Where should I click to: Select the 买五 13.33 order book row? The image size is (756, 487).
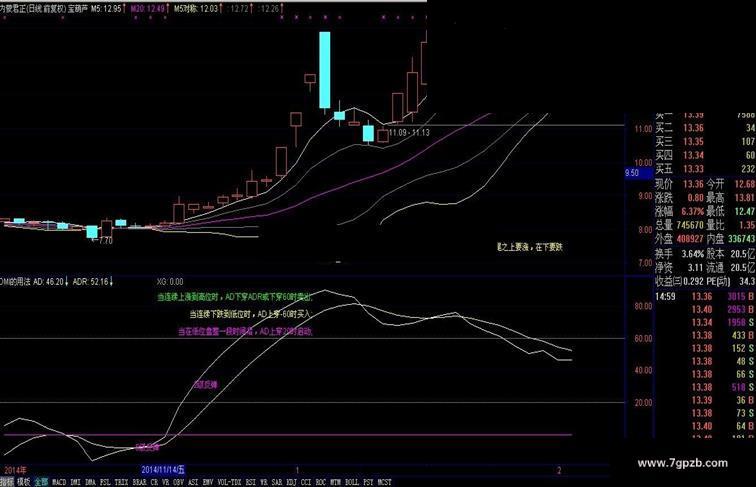click(705, 169)
